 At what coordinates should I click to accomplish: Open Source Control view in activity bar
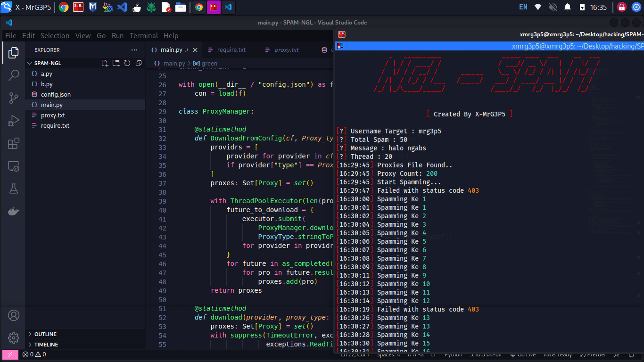click(14, 98)
